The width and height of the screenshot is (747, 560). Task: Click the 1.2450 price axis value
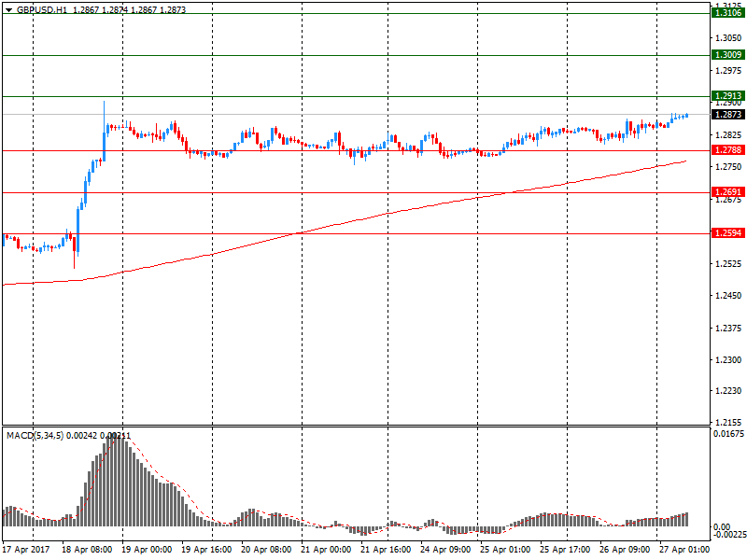click(x=728, y=296)
